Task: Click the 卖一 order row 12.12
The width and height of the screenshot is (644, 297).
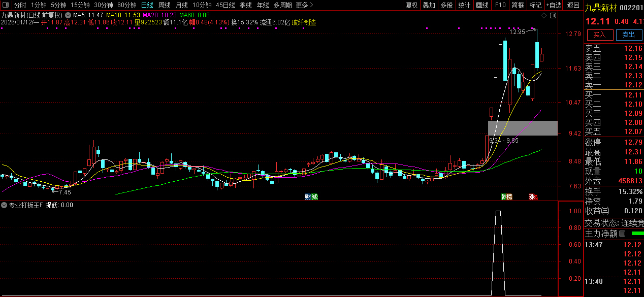Action: 614,85
